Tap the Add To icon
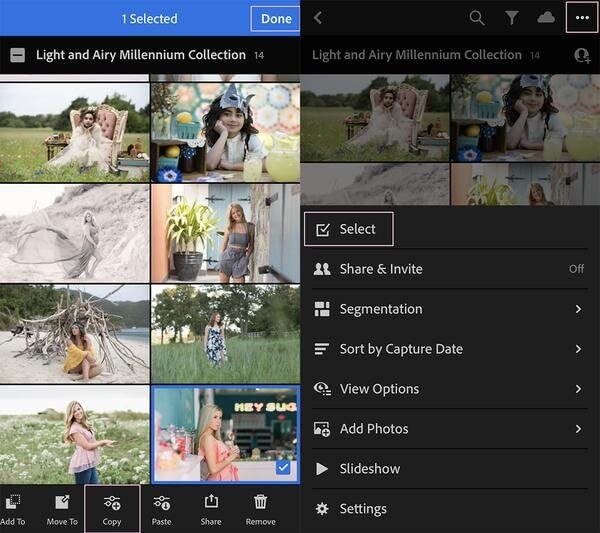This screenshot has height=533, width=600. click(13, 502)
